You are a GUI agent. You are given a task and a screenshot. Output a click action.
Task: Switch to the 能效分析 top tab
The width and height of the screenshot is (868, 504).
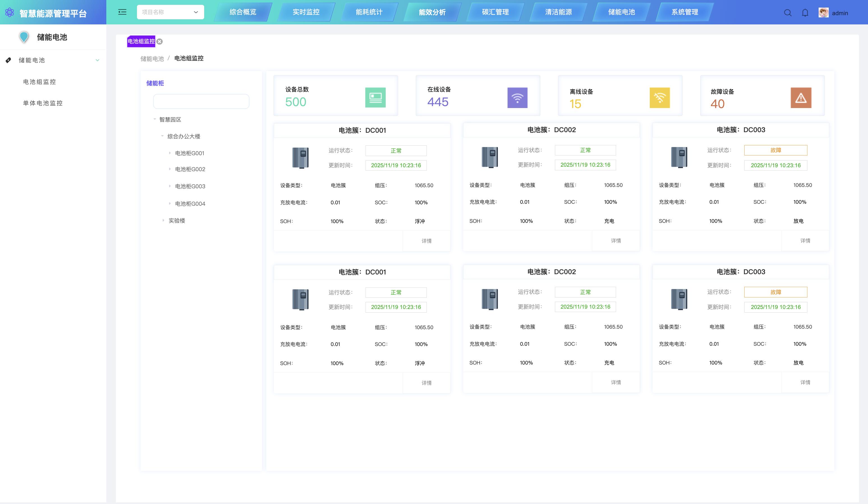(x=432, y=12)
